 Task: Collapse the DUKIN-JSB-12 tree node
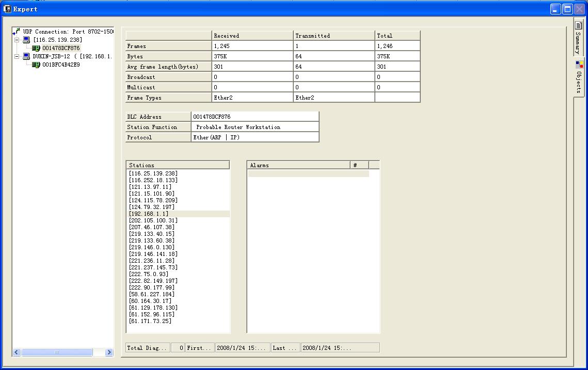point(17,56)
